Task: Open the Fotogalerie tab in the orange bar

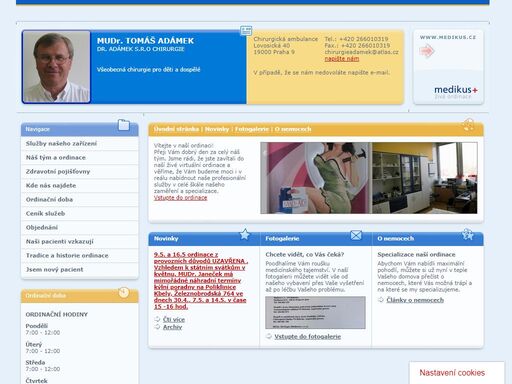Action: (252, 129)
